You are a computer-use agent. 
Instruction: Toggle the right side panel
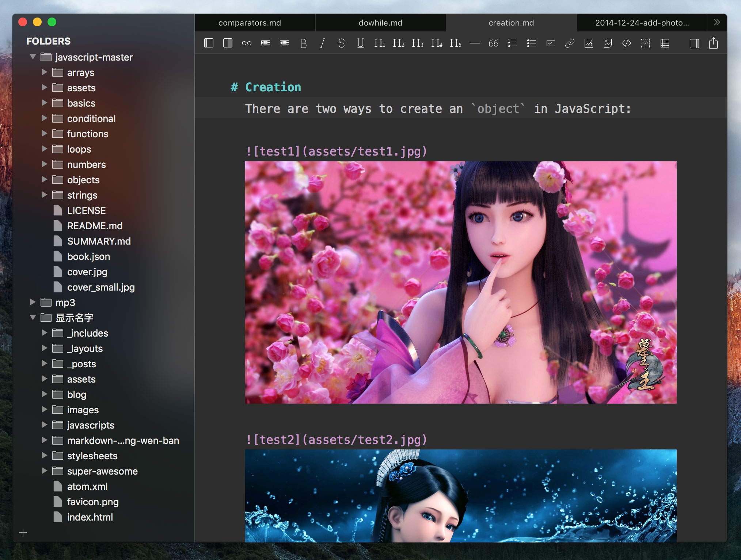click(694, 43)
